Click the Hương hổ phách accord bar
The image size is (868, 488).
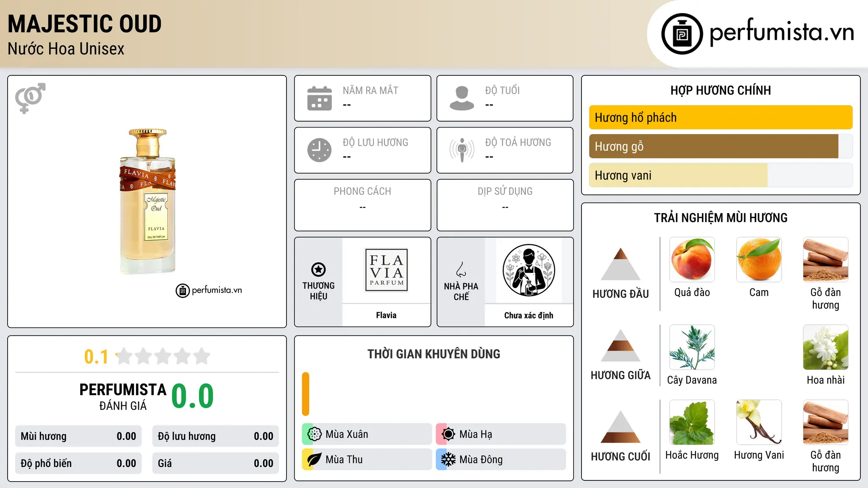721,117
